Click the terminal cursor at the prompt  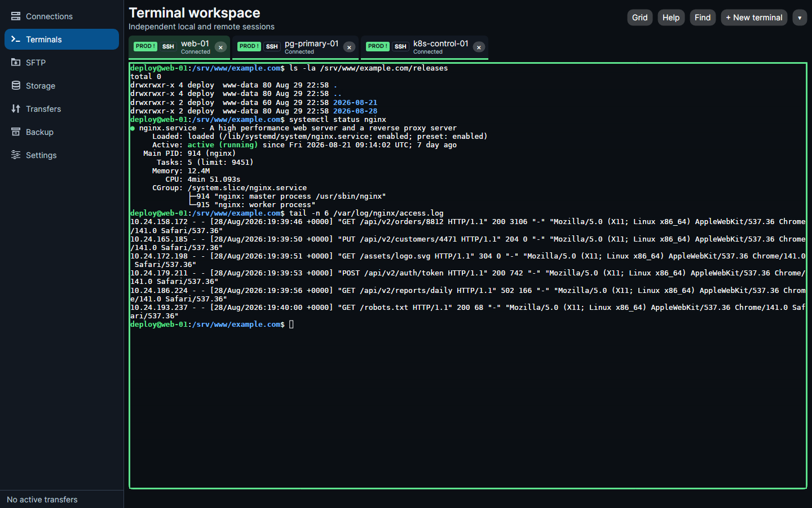tap(292, 325)
